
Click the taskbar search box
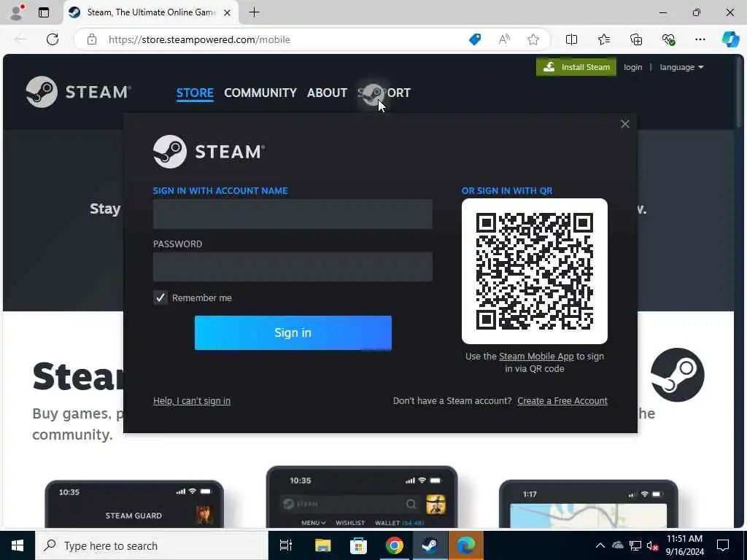coord(152,545)
